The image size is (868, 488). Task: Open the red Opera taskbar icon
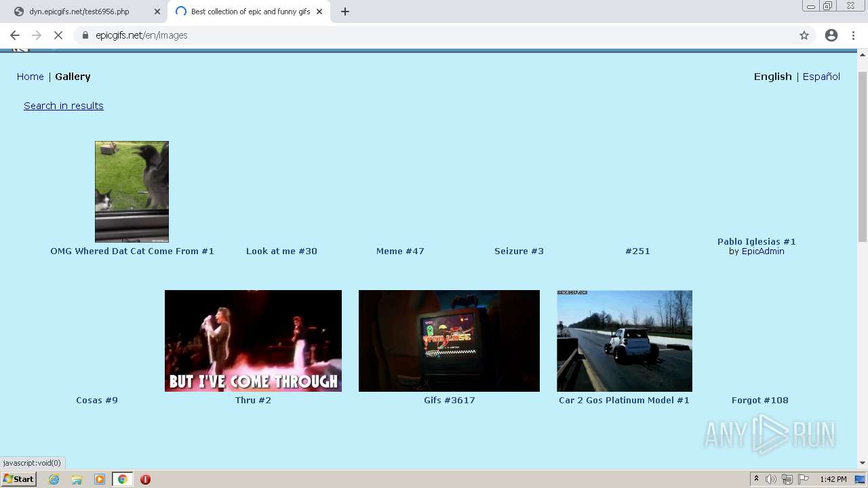(145, 479)
